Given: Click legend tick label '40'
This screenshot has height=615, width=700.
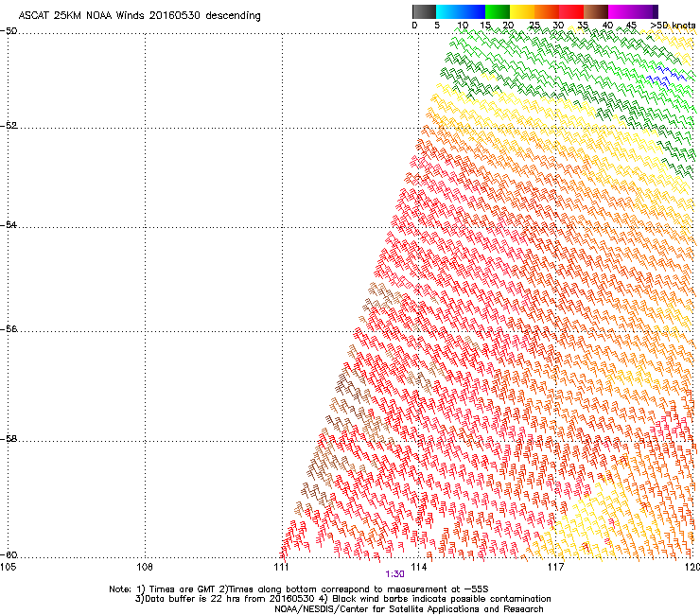Looking at the screenshot, I should (x=607, y=26).
